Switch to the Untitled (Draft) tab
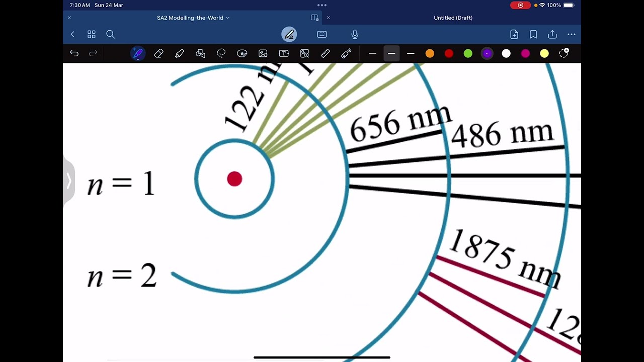Image resolution: width=644 pixels, height=362 pixels. [x=453, y=18]
